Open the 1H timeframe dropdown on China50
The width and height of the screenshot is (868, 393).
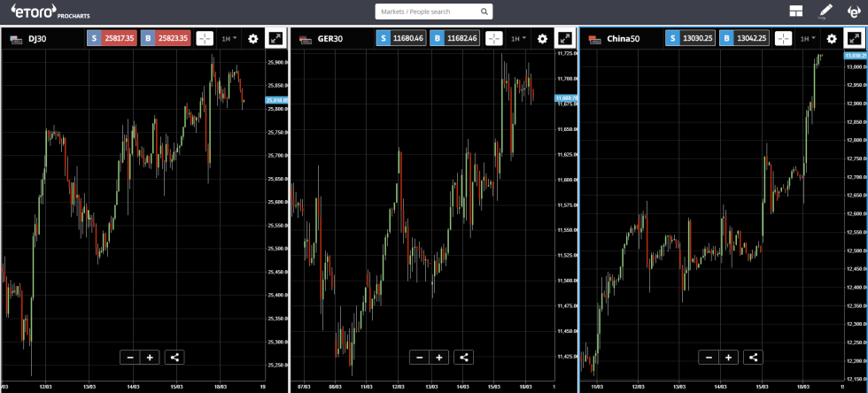click(x=807, y=39)
